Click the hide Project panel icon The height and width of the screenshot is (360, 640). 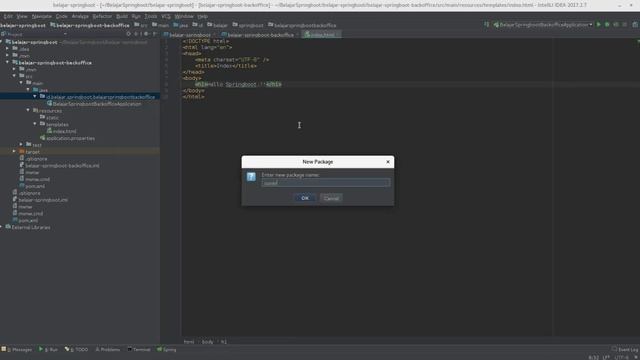(x=155, y=34)
